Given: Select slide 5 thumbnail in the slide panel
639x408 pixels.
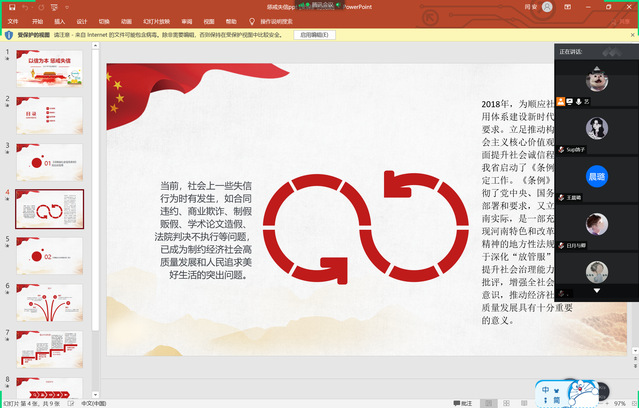Looking at the screenshot, I should click(48, 257).
